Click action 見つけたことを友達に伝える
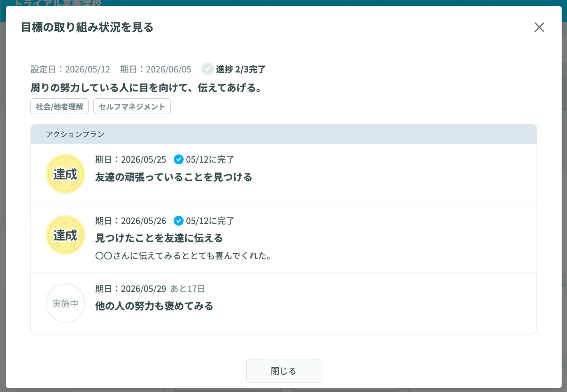The height and width of the screenshot is (392, 567). click(x=159, y=238)
